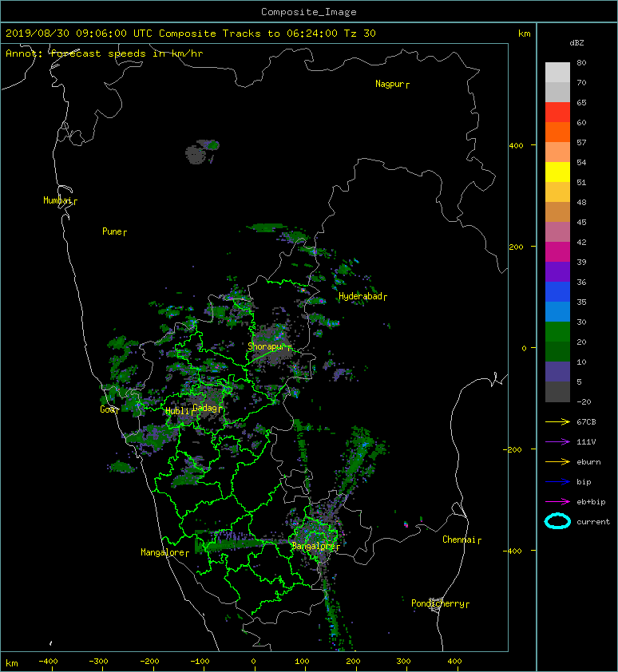
Task: Pick the royal blue dBZ scale swatch
Action: pyautogui.click(x=557, y=292)
